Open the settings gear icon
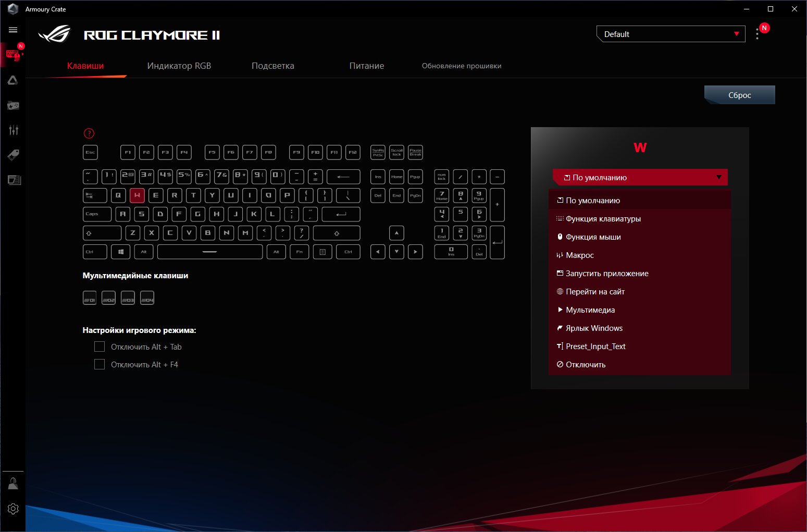 (13, 509)
